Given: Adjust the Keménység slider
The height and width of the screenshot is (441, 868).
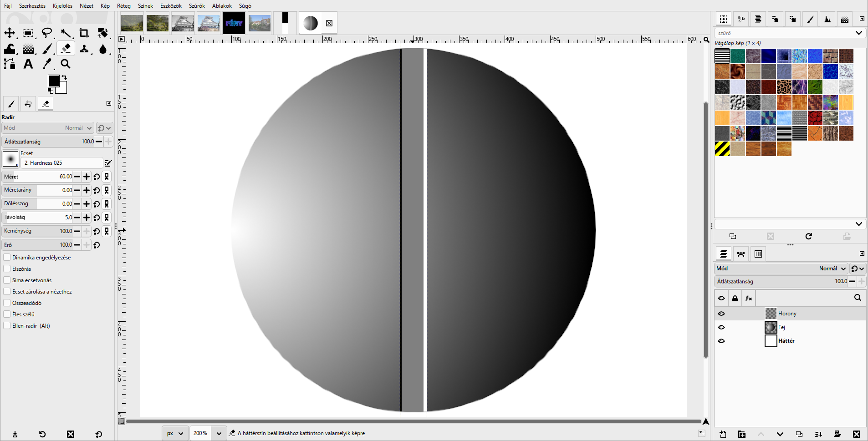Looking at the screenshot, I should coord(37,231).
